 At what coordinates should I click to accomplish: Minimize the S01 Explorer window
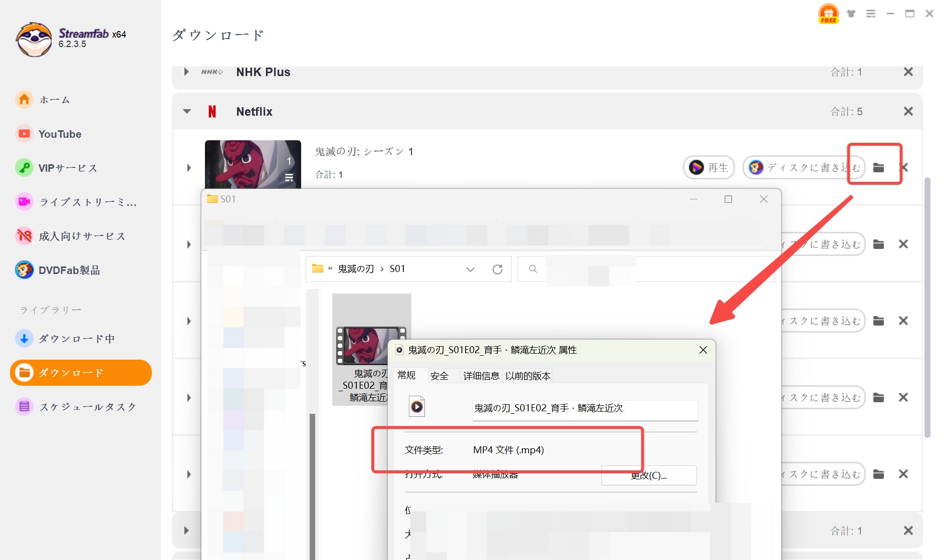tap(693, 199)
